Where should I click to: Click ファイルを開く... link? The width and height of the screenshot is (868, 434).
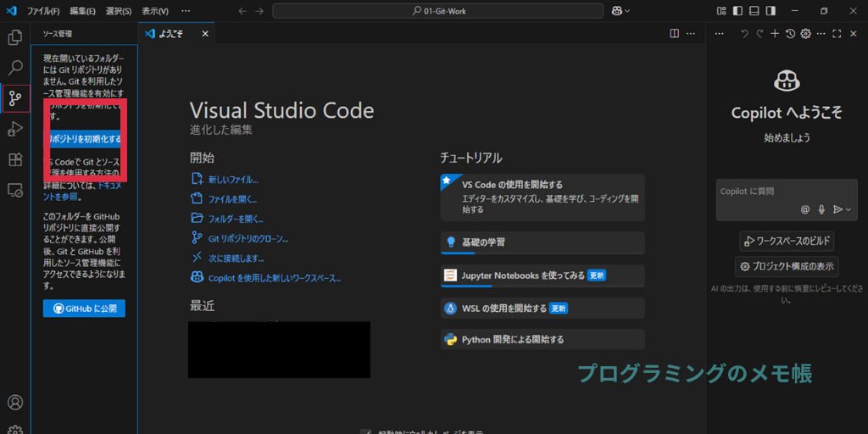coord(232,199)
